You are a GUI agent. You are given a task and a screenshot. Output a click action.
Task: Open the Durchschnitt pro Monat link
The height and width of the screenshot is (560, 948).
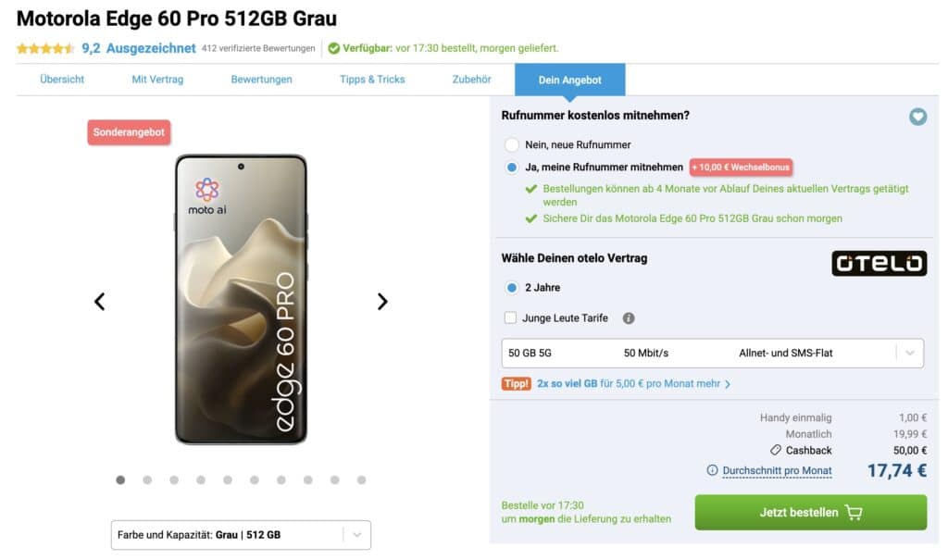point(776,470)
